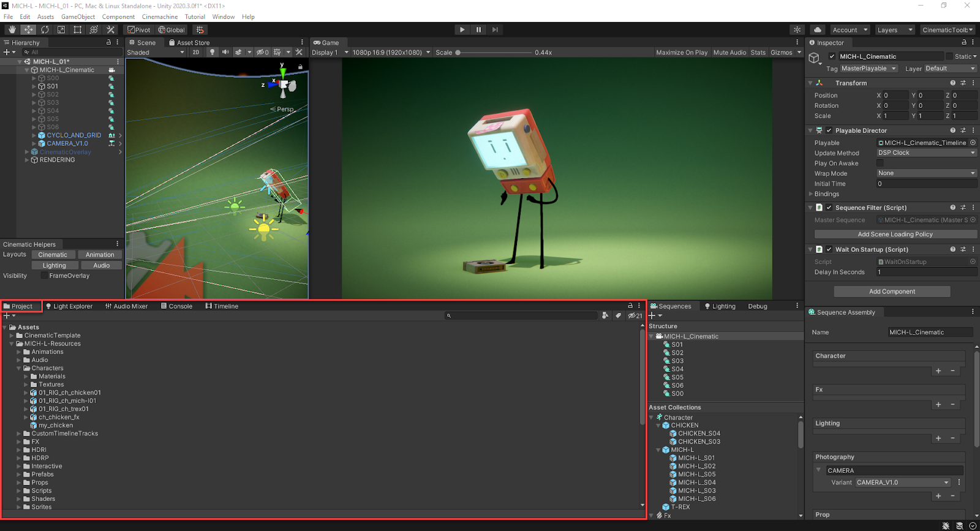Click Add Scene Loading Policy button
980x531 pixels.
895,234
